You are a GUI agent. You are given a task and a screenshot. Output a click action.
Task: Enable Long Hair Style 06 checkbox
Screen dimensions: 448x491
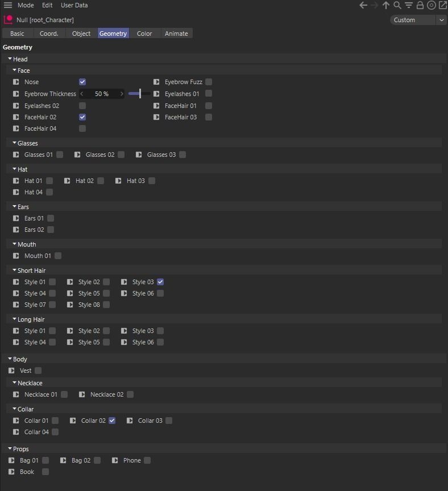(x=160, y=342)
